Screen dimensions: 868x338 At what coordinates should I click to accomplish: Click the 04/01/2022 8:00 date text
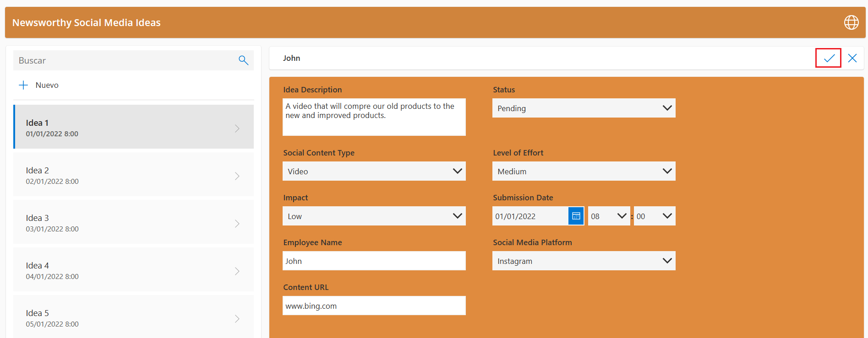pyautogui.click(x=52, y=277)
